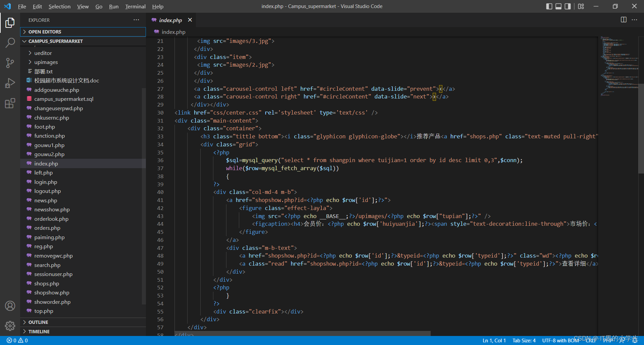Click the Explorer more actions ellipsis
644x345 pixels.
coord(136,20)
